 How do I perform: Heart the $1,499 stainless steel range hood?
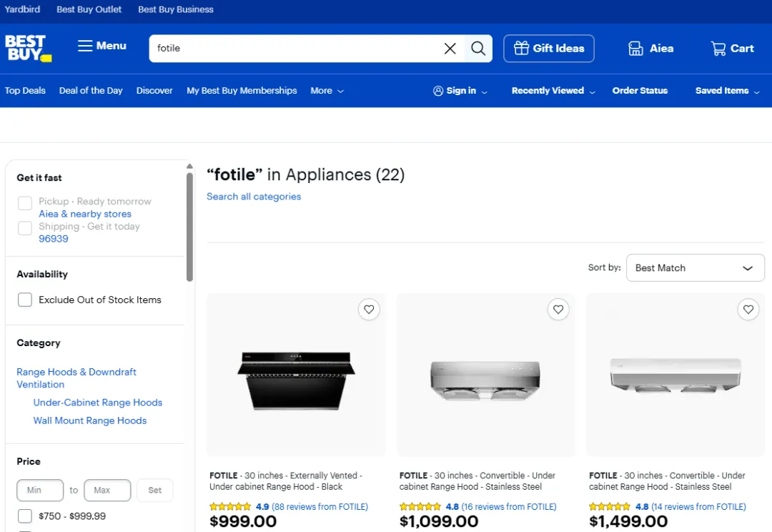tap(748, 310)
